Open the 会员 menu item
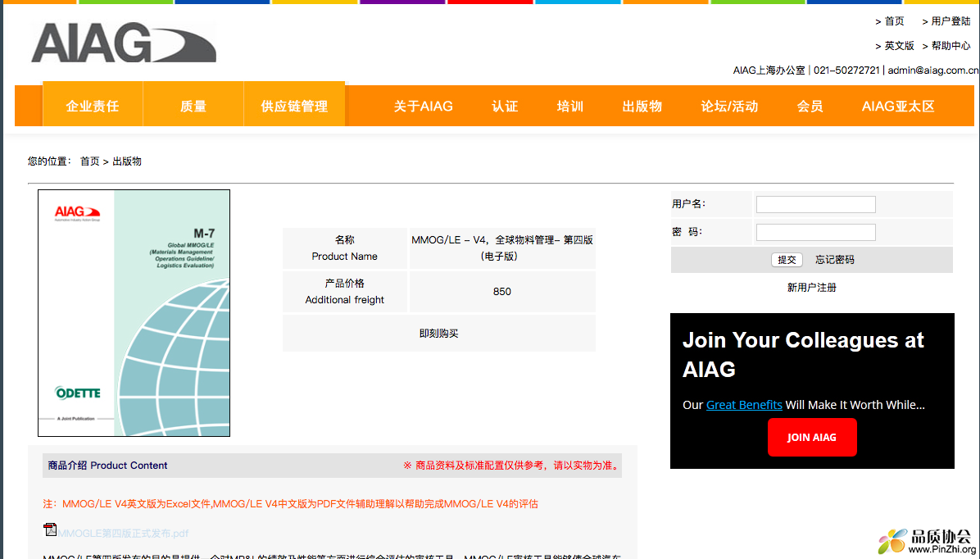 coord(810,107)
